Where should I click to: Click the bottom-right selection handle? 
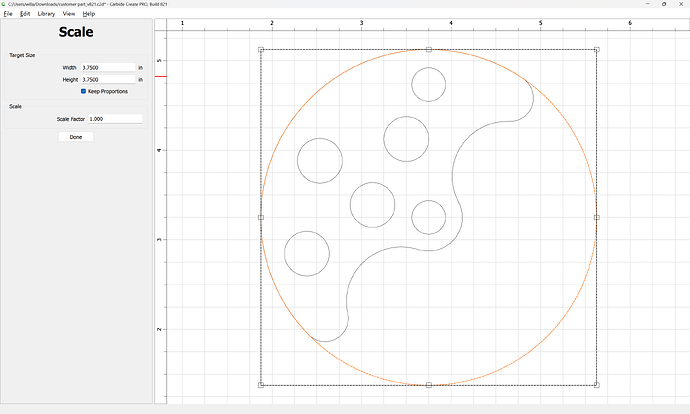point(597,385)
